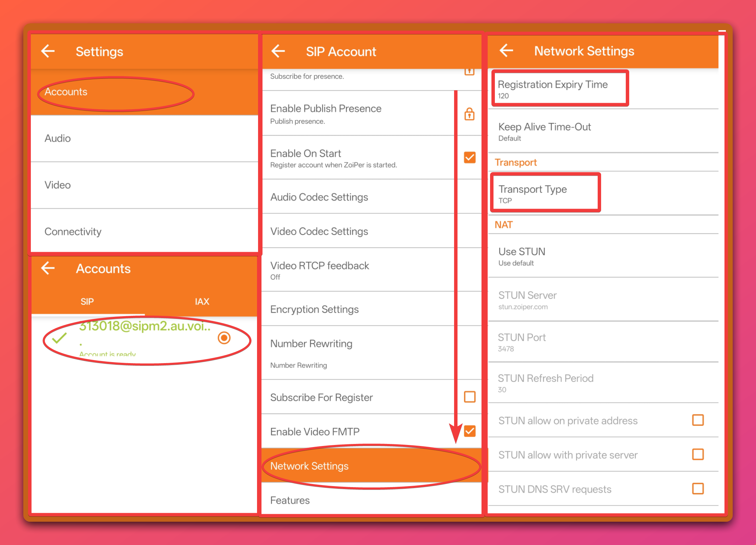Tap the green checkmark next to the SIP account

[59, 338]
